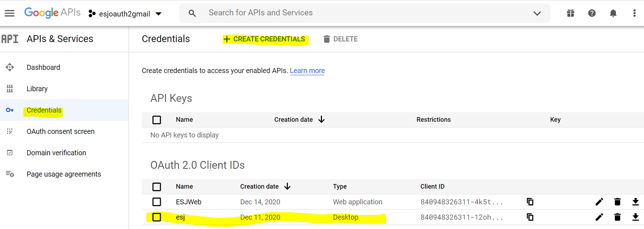Copy the ESJWeb client ID
Viewport: 644px width, 229px height.
[530, 202]
